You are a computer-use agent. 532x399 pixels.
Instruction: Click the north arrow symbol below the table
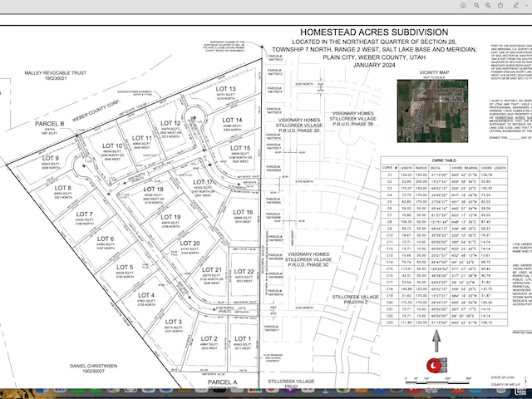pyautogui.click(x=436, y=341)
